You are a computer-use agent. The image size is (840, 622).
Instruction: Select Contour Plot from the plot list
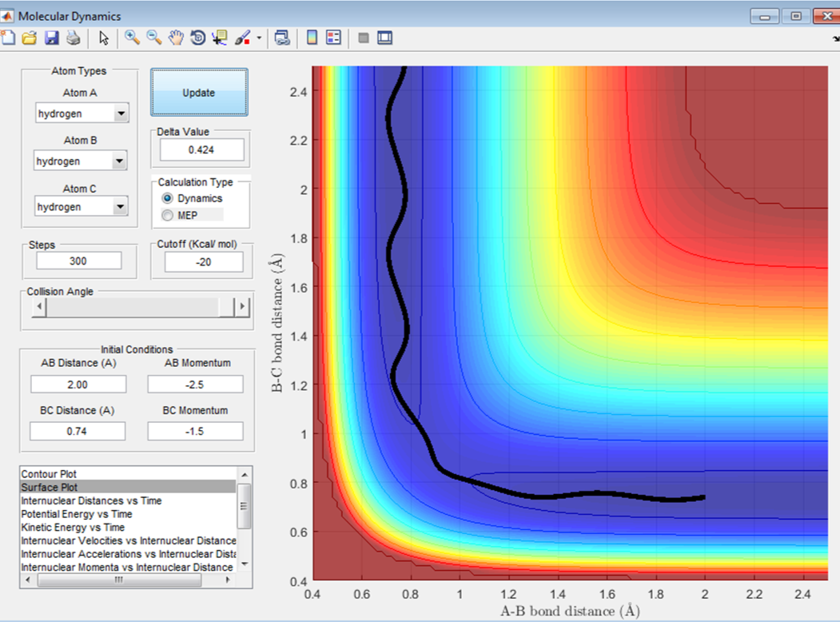click(50, 474)
